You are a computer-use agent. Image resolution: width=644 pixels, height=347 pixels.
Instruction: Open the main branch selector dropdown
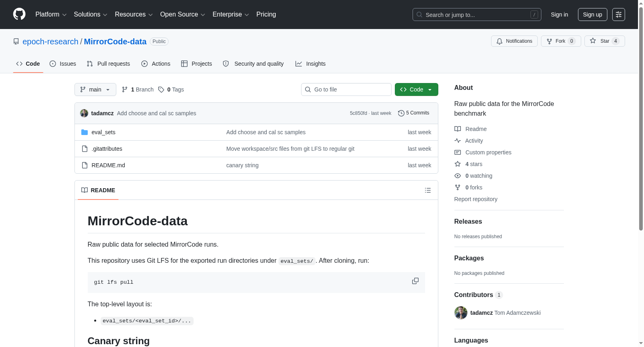tap(95, 89)
